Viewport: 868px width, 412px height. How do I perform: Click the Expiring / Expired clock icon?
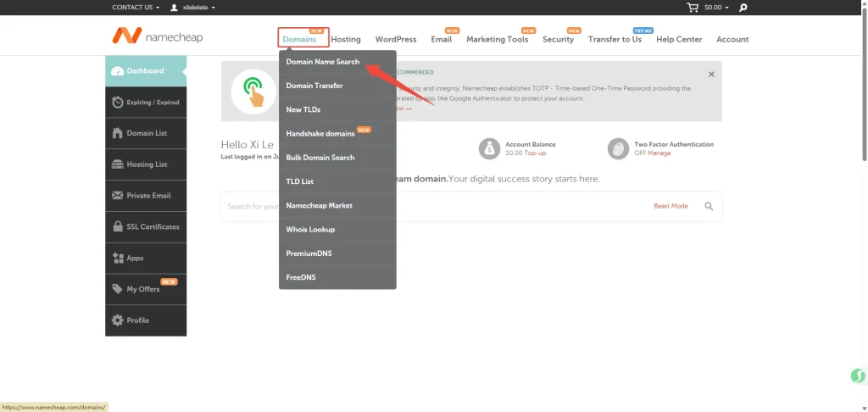pos(117,102)
